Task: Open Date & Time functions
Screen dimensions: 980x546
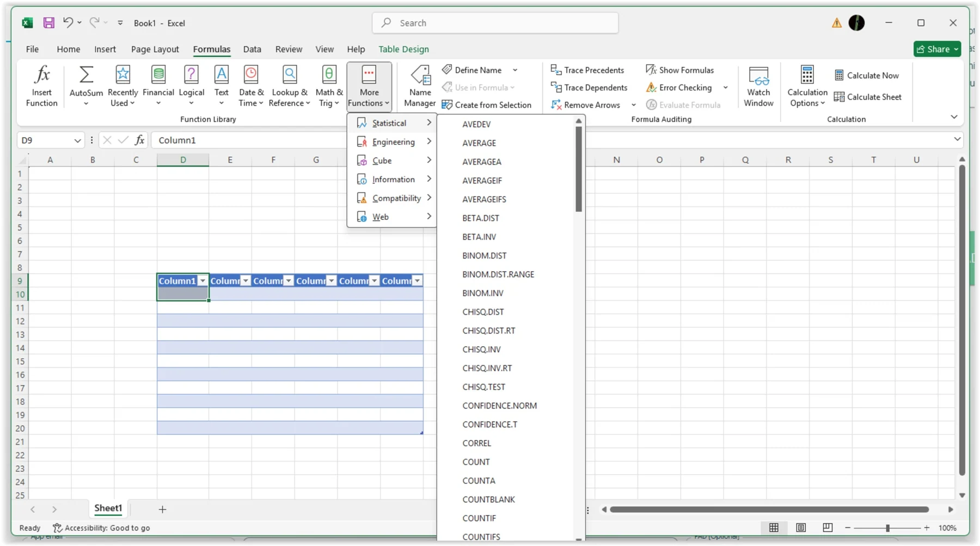Action: (250, 86)
